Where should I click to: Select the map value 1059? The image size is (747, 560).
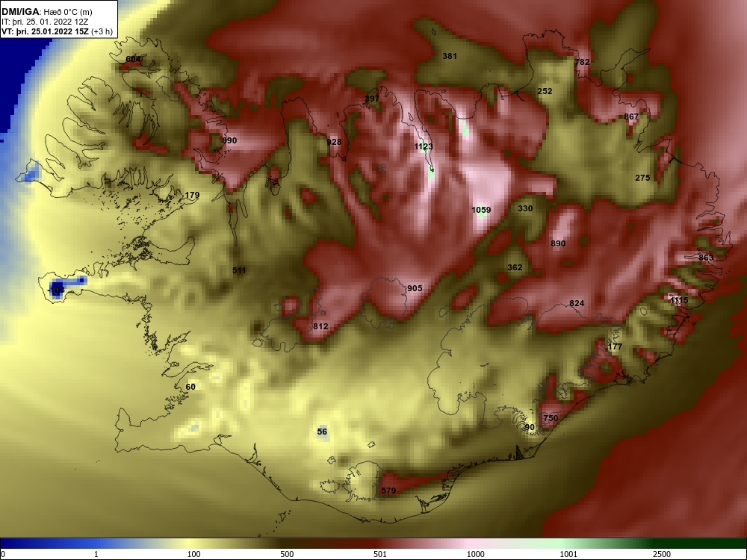point(481,210)
